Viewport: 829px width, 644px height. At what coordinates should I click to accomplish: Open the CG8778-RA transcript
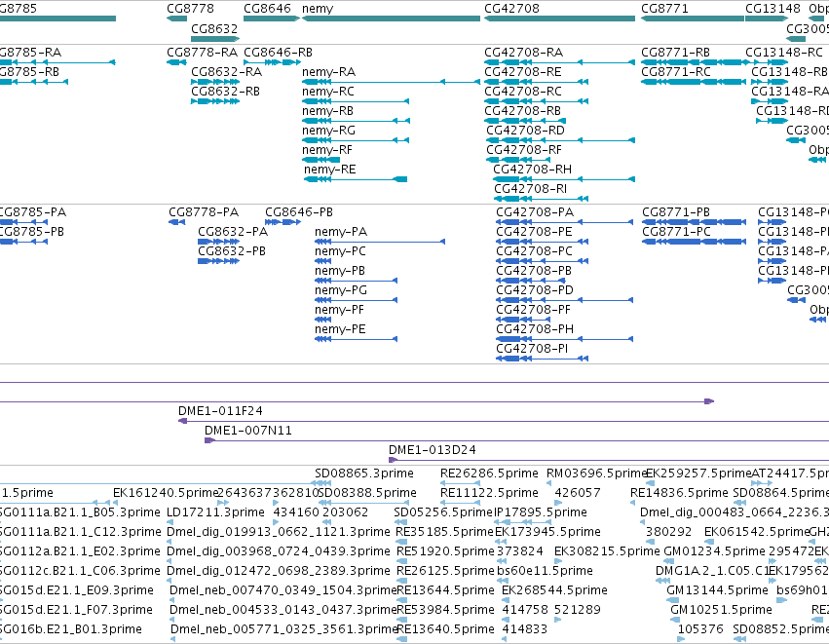[x=202, y=53]
